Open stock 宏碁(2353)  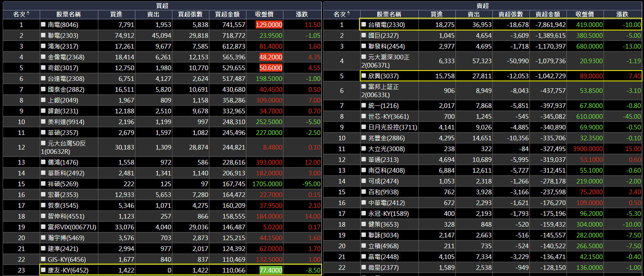pyautogui.click(x=63, y=195)
